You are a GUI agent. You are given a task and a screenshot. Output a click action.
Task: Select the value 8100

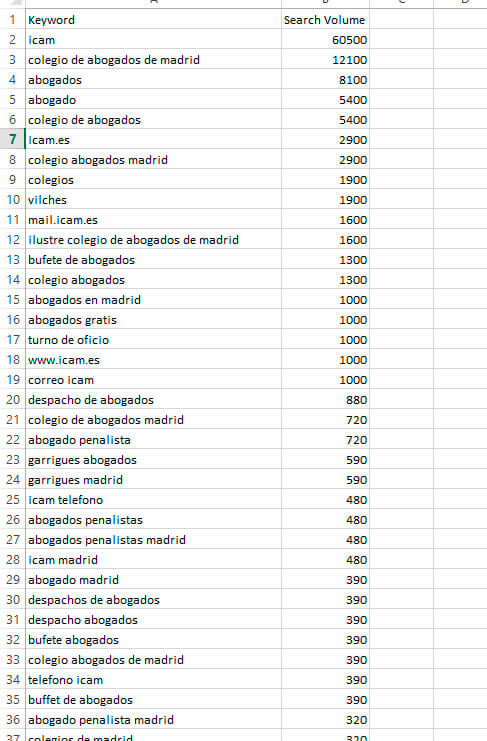point(325,80)
